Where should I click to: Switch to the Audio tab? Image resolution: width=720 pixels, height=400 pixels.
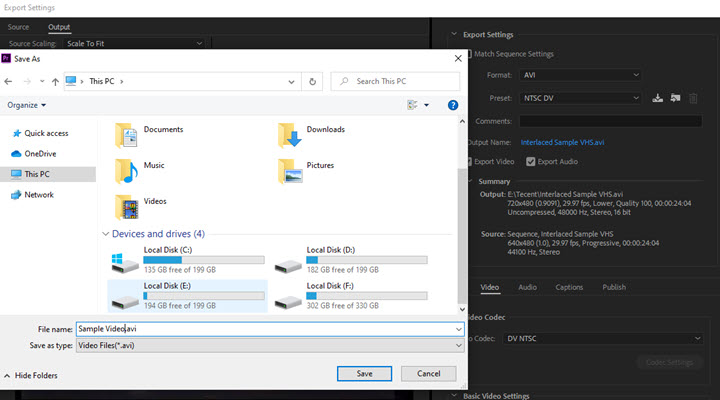pyautogui.click(x=527, y=287)
